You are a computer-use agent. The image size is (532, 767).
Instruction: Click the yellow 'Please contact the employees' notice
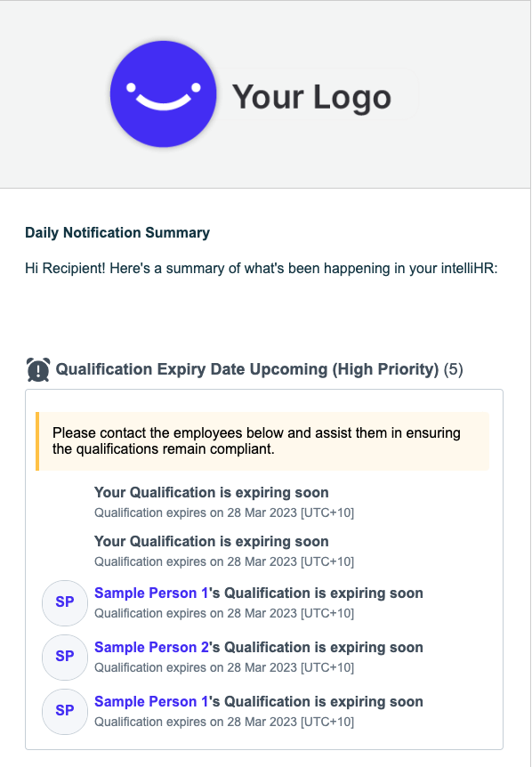click(x=262, y=441)
